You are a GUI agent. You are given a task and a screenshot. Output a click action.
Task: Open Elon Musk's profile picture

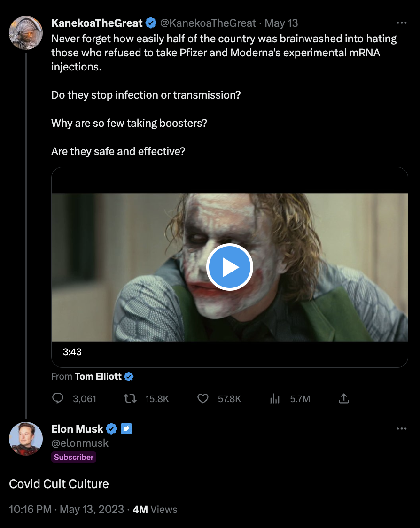click(x=26, y=439)
